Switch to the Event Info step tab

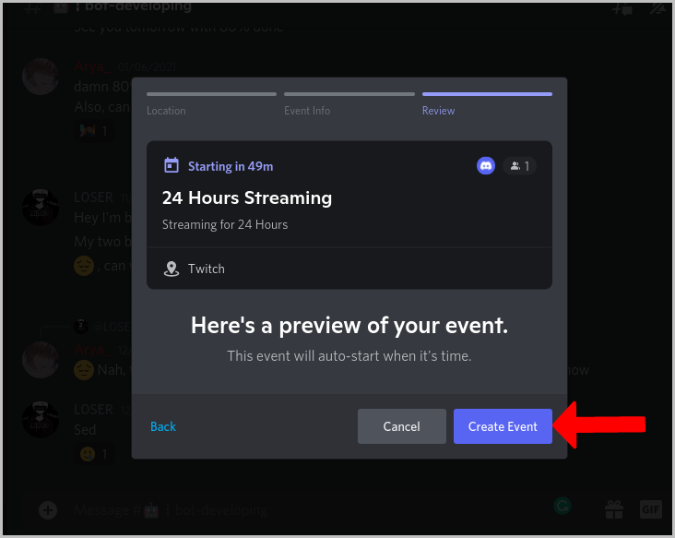[349, 104]
